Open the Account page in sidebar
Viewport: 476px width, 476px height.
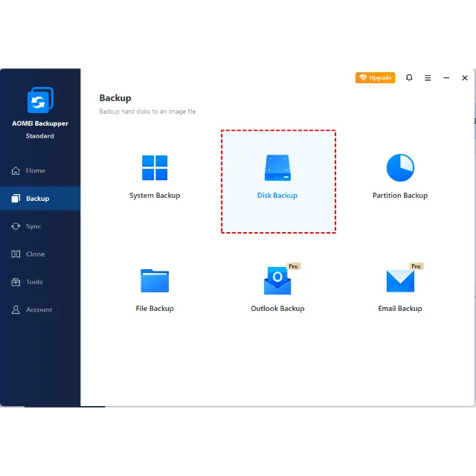[x=39, y=309]
